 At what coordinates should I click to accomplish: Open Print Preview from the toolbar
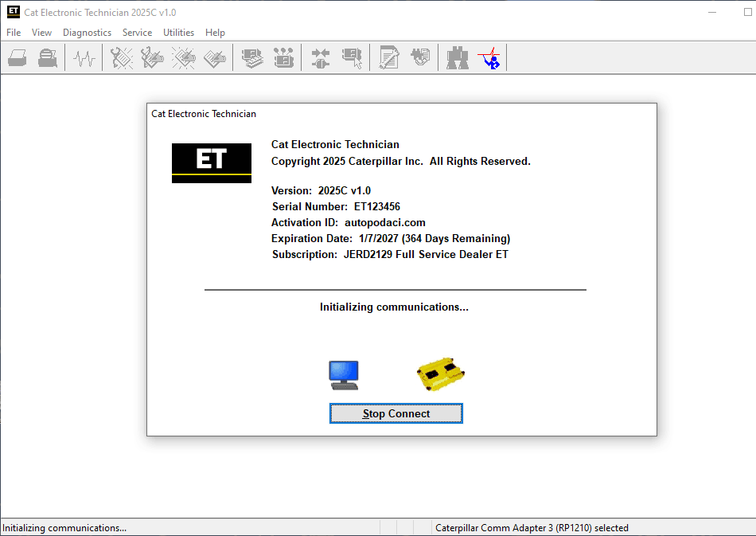pyautogui.click(x=49, y=58)
